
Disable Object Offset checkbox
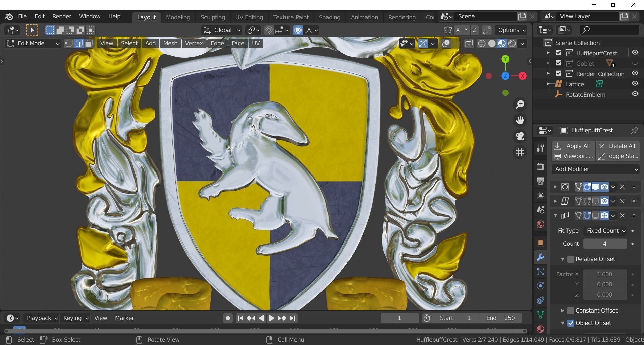pos(571,323)
